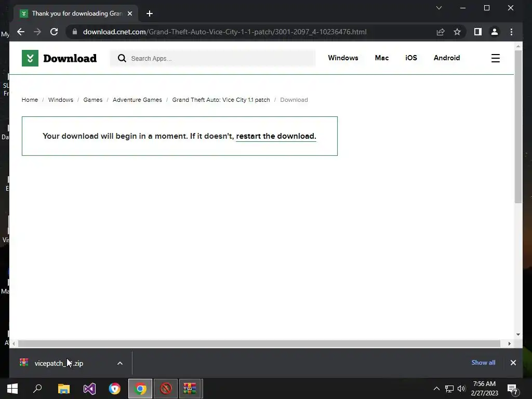Open WinRAR from taskbar
The height and width of the screenshot is (399, 532).
pos(190,389)
